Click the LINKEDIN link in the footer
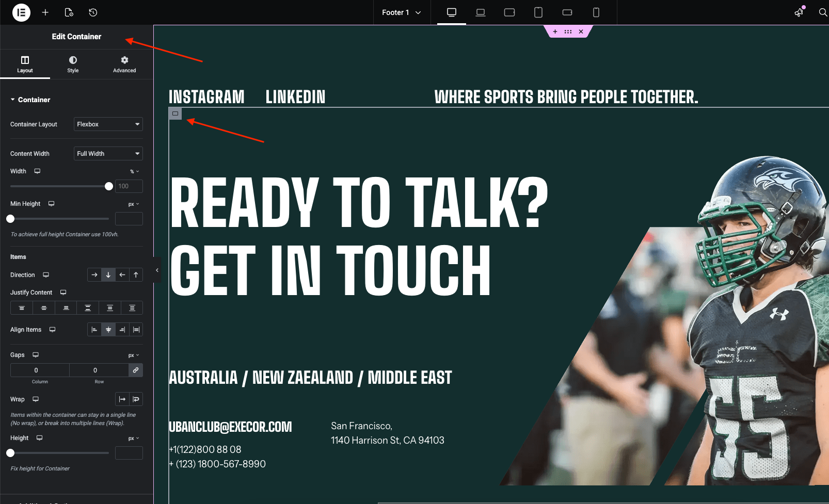The width and height of the screenshot is (829, 504). point(295,97)
